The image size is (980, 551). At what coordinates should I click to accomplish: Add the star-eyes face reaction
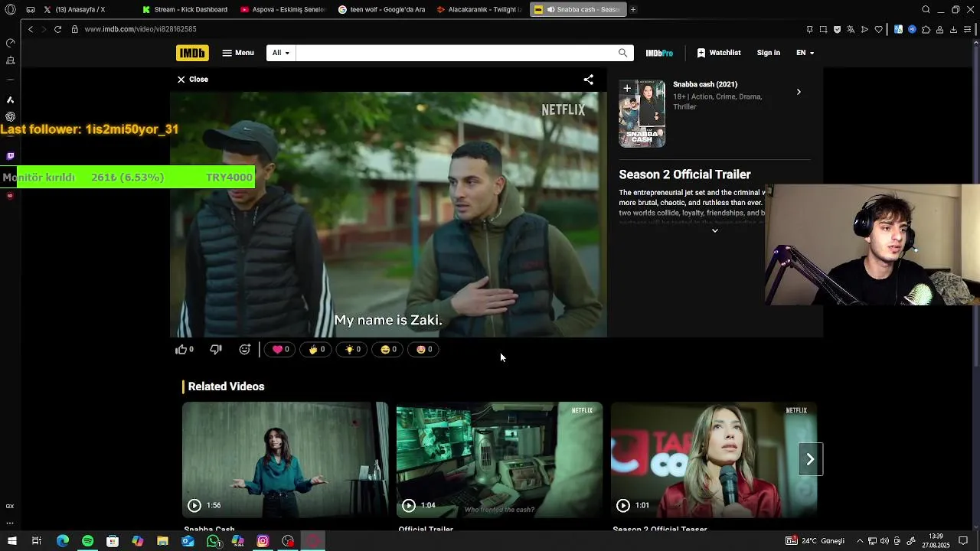(424, 349)
